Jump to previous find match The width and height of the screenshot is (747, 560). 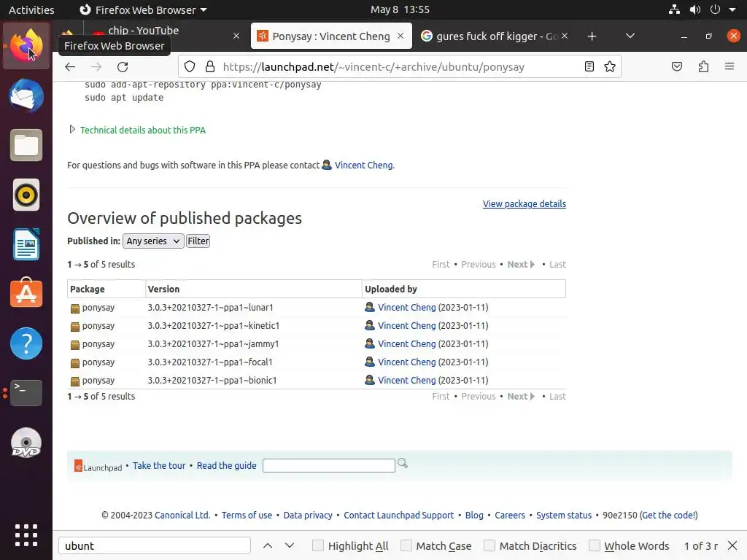click(x=268, y=545)
